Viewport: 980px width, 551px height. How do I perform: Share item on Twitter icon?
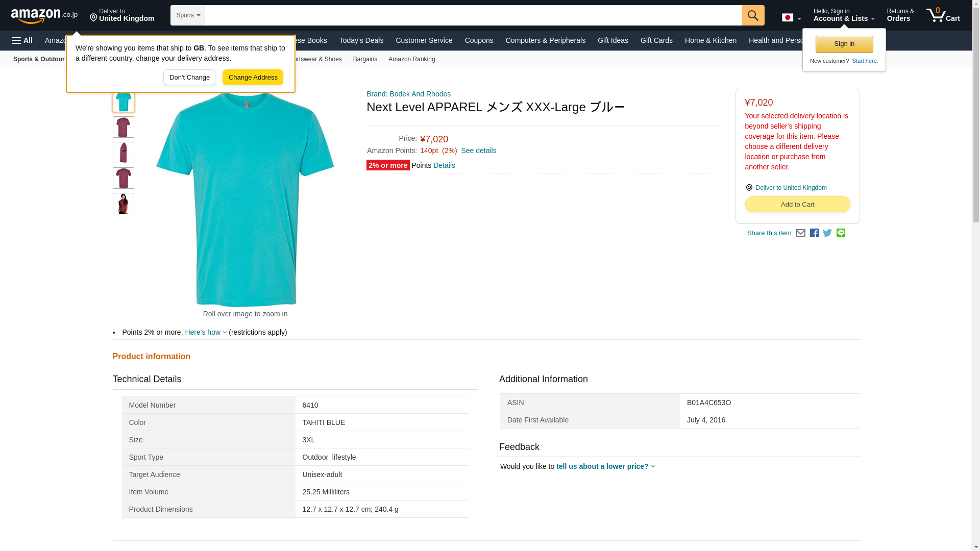pyautogui.click(x=827, y=233)
